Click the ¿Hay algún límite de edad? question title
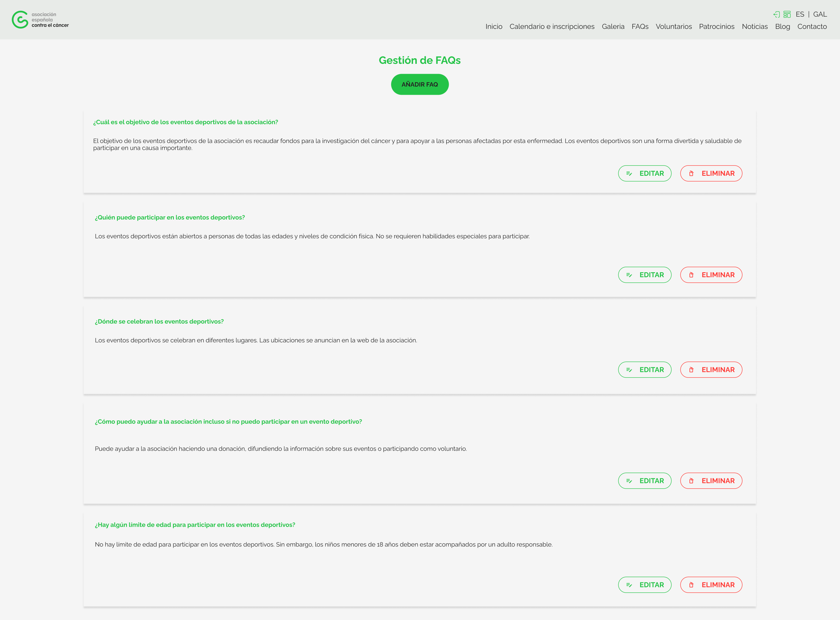 click(x=195, y=525)
